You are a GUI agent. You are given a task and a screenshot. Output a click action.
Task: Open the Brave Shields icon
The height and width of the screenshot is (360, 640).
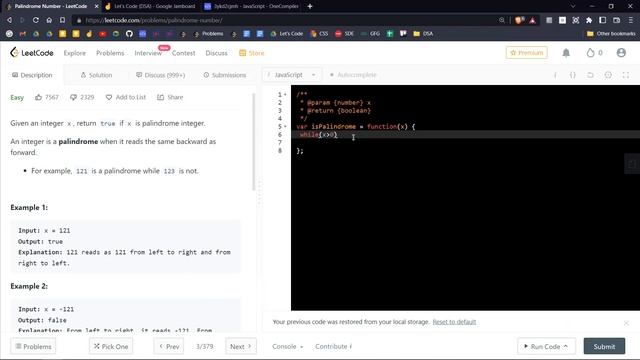click(x=519, y=20)
